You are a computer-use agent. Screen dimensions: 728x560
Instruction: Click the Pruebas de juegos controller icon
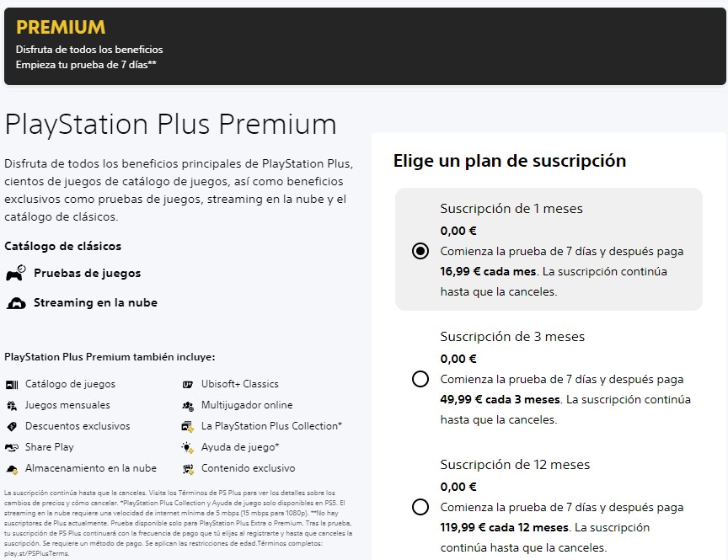[x=15, y=274]
